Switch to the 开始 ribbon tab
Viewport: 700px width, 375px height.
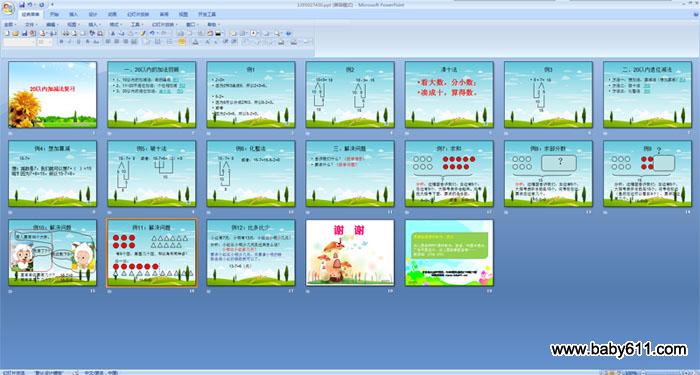tap(54, 14)
